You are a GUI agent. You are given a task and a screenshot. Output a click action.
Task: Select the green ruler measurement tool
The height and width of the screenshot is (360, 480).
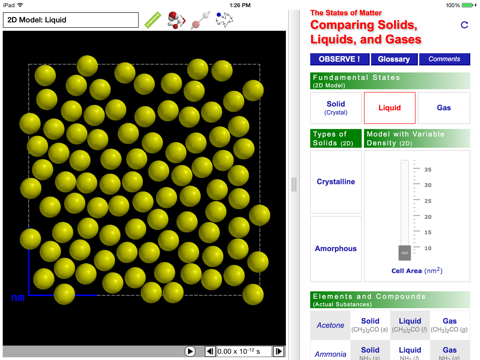(x=152, y=20)
